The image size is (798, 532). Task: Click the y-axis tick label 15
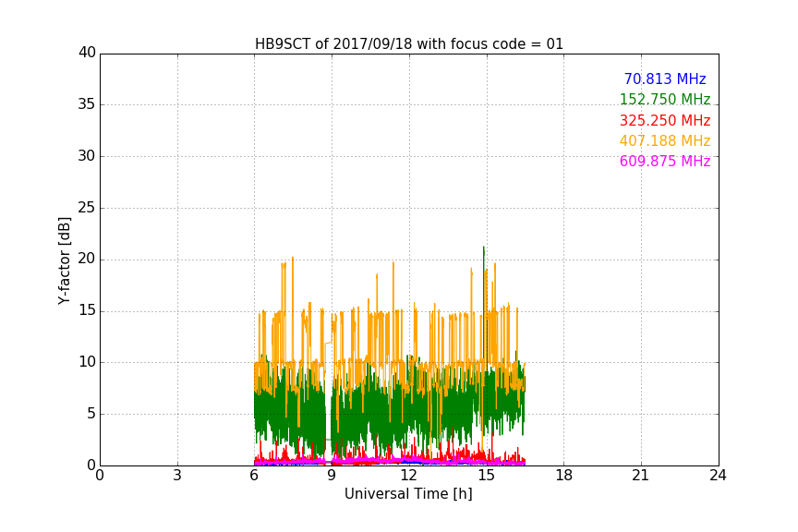click(x=87, y=310)
